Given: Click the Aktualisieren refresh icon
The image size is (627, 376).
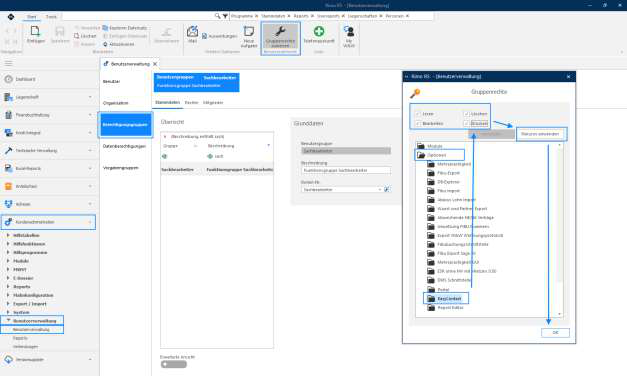Looking at the screenshot, I should click(106, 44).
